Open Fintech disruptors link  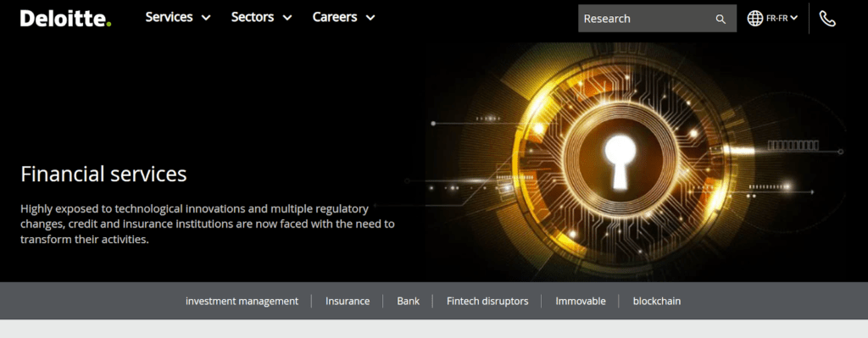point(487,302)
